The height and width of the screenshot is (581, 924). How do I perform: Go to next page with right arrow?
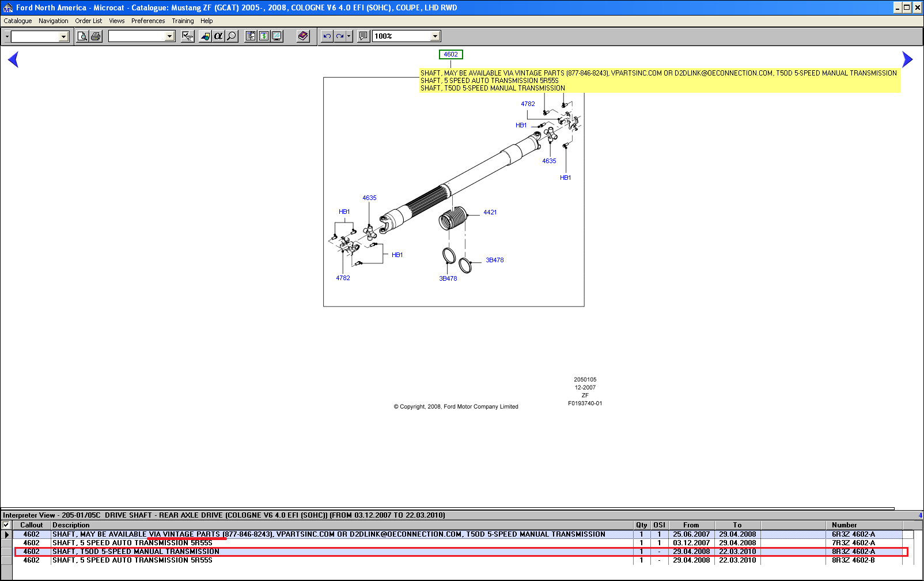pos(907,59)
